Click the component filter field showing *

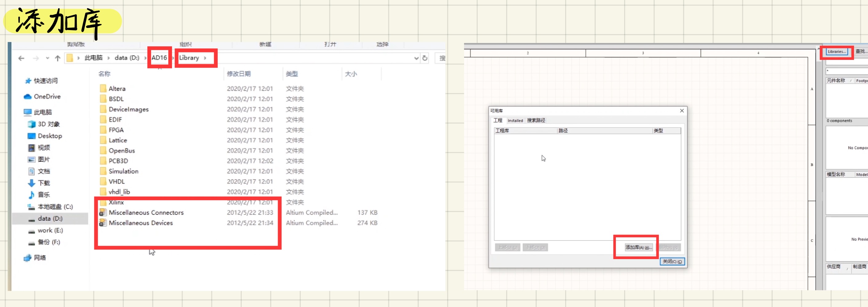coord(846,71)
